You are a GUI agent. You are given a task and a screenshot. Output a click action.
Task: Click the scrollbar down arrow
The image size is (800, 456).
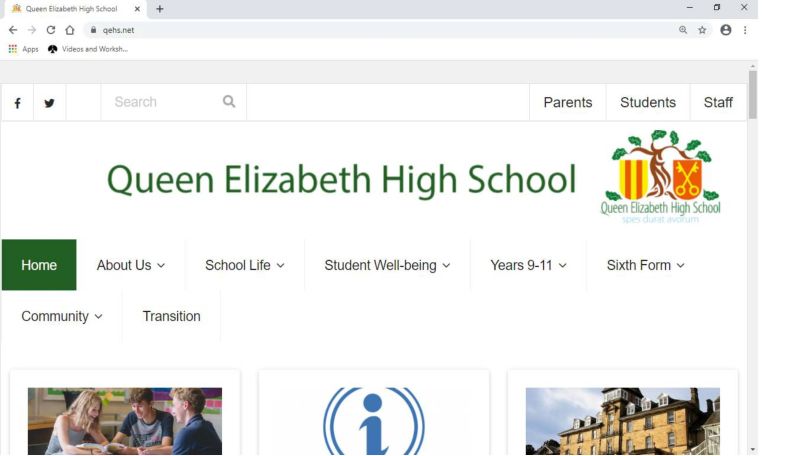[x=753, y=450]
